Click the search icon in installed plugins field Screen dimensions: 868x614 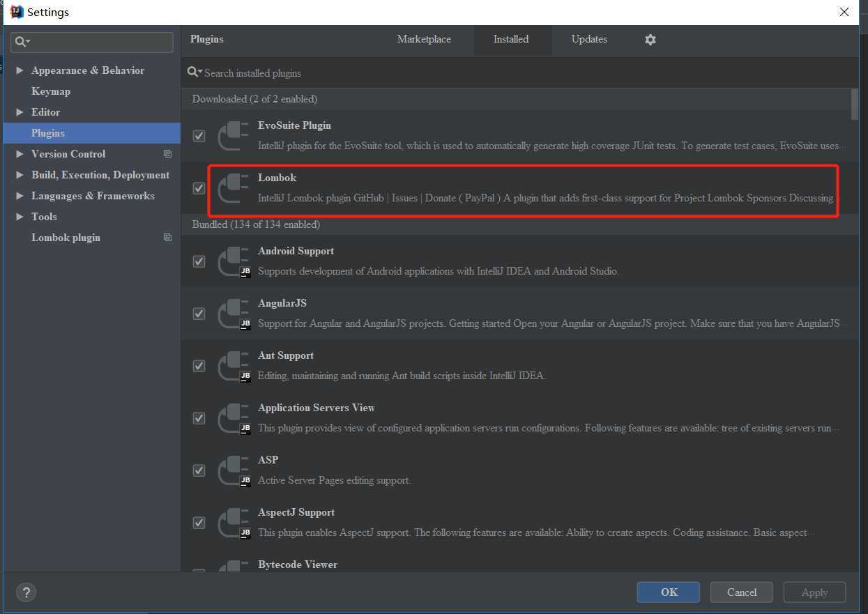tap(195, 72)
